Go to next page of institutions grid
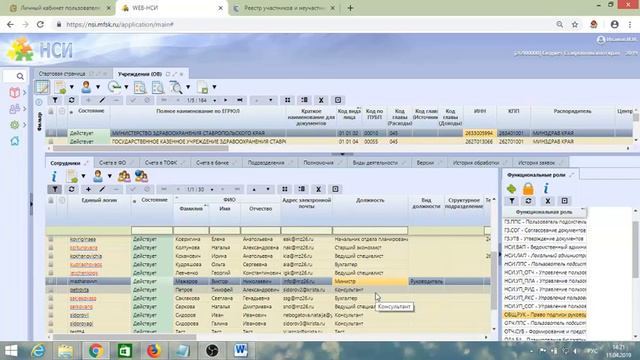Viewport: 640px width, 360px height. 225,100
